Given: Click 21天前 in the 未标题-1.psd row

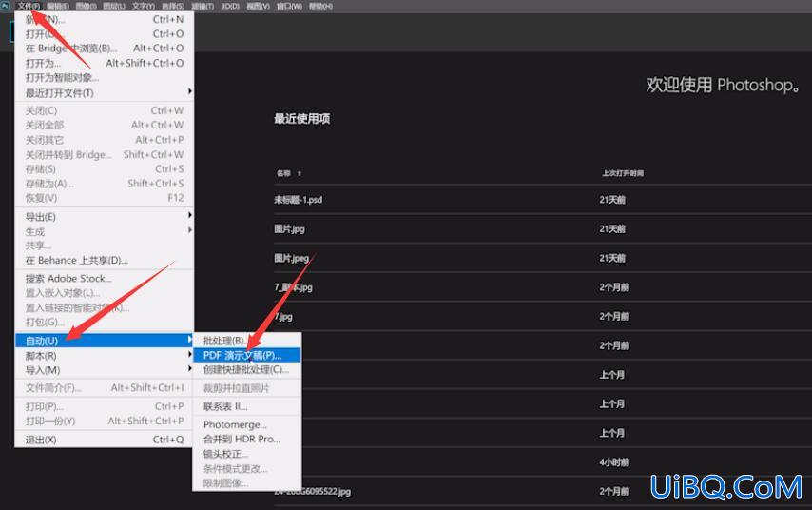Looking at the screenshot, I should click(612, 200).
